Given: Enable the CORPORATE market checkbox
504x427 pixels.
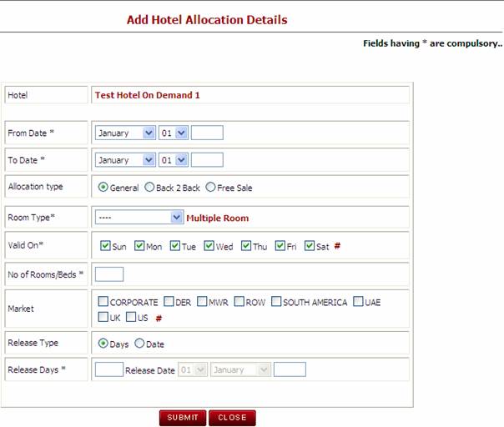Looking at the screenshot, I should tap(103, 302).
